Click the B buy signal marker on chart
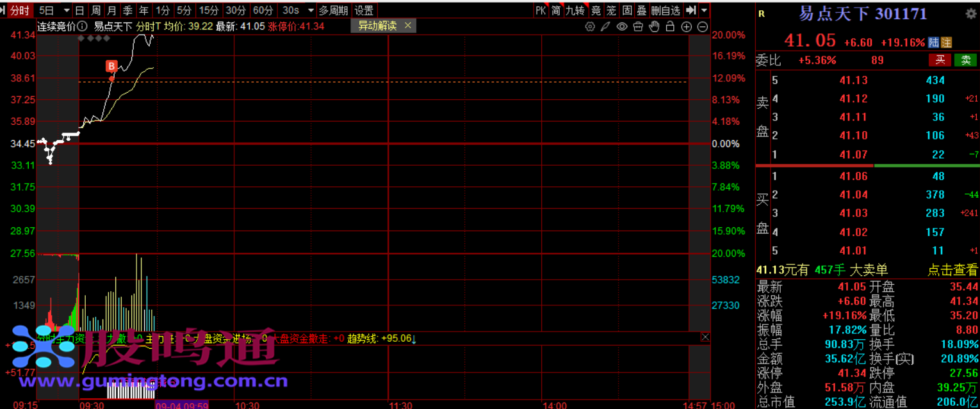 pos(111,66)
